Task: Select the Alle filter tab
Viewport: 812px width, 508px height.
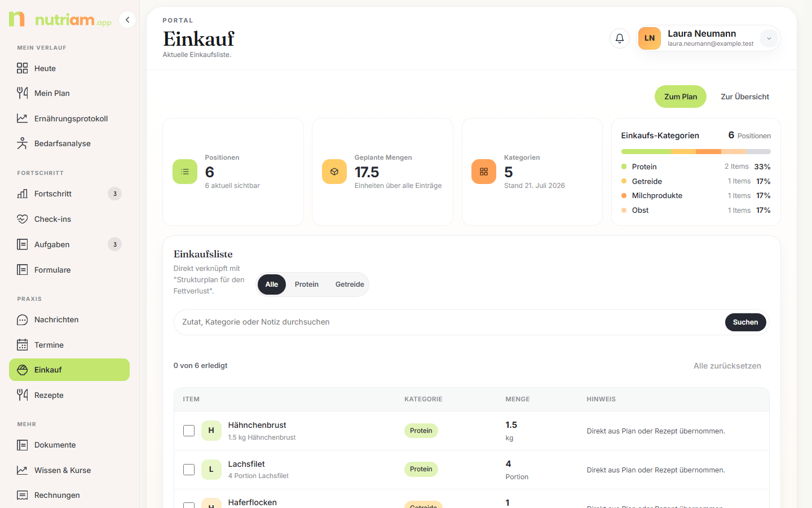Action: (x=272, y=284)
